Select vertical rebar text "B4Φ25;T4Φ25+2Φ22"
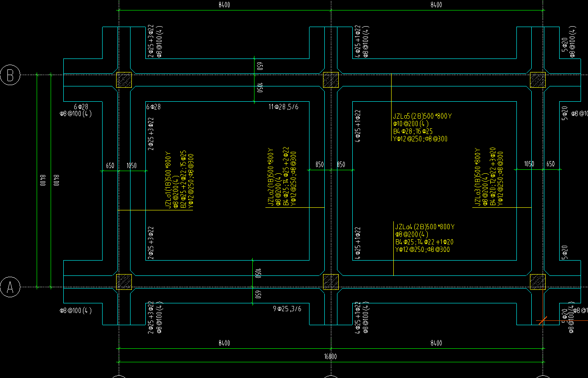The height and width of the screenshot is (378, 588). pyautogui.click(x=286, y=176)
